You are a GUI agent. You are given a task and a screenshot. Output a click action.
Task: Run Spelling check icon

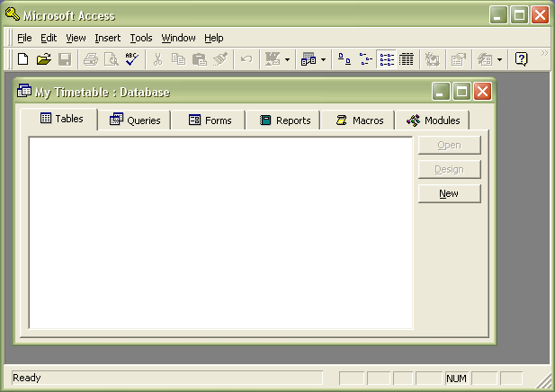click(x=132, y=59)
